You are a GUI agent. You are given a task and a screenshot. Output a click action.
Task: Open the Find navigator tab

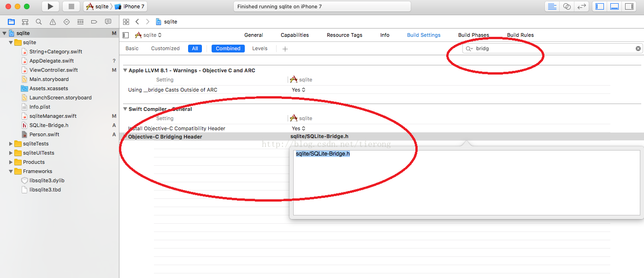[39, 22]
